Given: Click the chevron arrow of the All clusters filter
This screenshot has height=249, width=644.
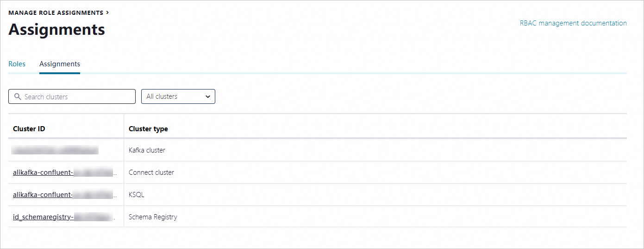Looking at the screenshot, I should pyautogui.click(x=208, y=96).
